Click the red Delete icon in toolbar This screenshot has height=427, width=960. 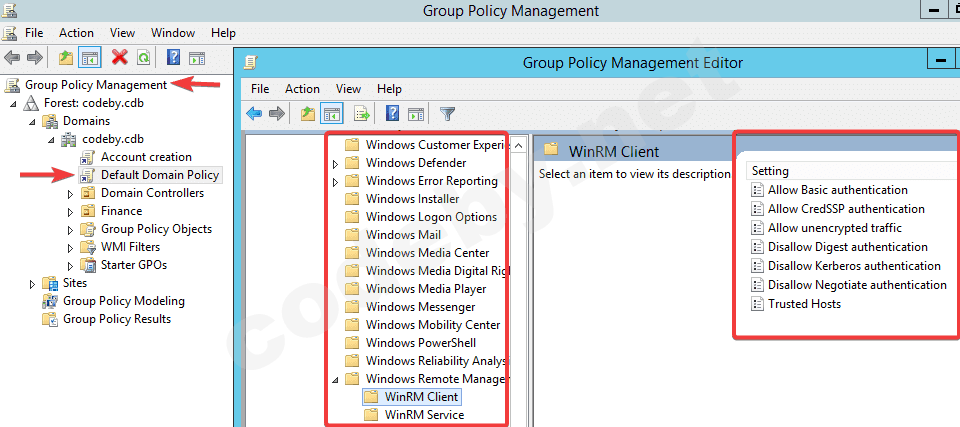[x=120, y=58]
